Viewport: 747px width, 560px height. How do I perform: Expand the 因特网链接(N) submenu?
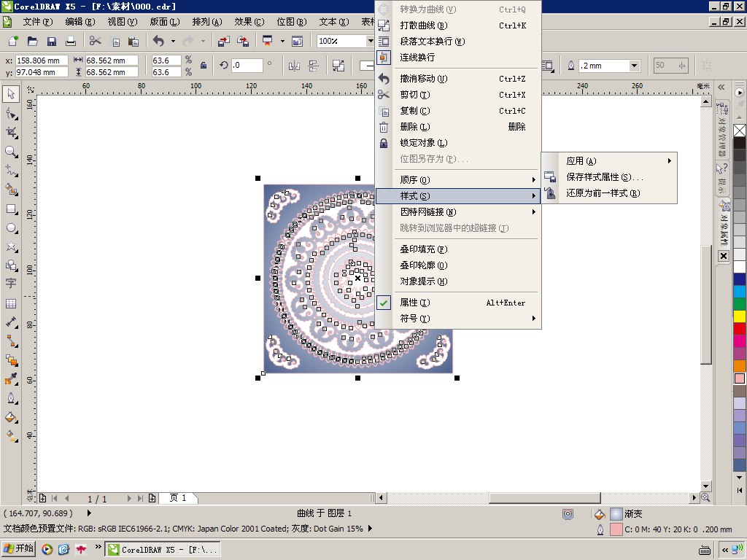point(458,212)
